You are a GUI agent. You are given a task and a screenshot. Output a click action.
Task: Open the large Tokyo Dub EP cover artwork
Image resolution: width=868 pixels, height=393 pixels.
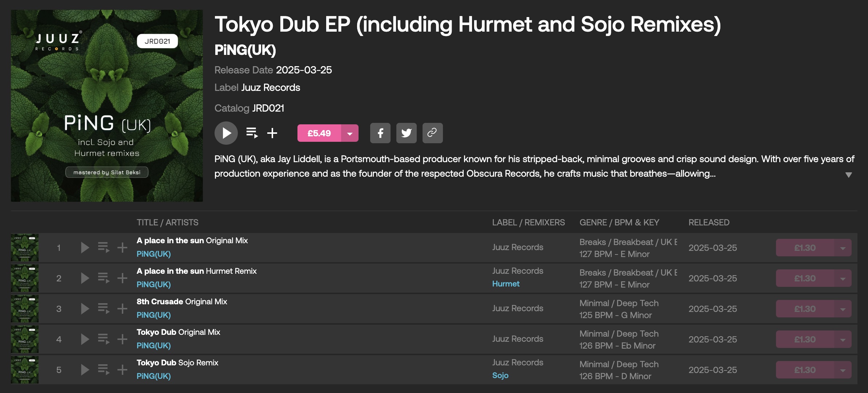pos(107,106)
